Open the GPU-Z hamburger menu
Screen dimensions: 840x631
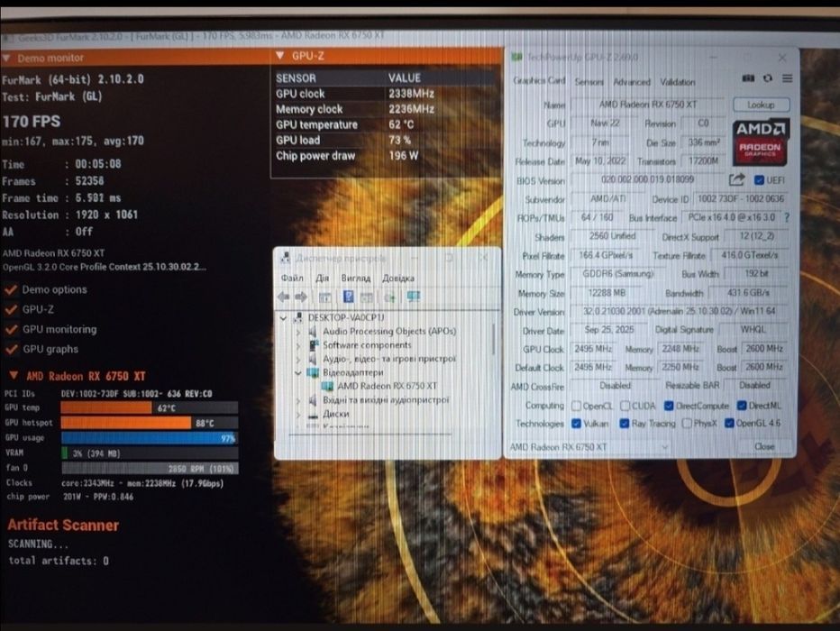point(787,78)
